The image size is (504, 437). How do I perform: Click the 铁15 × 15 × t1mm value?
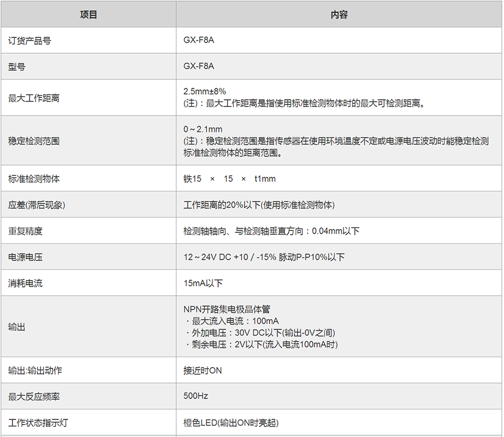229,179
